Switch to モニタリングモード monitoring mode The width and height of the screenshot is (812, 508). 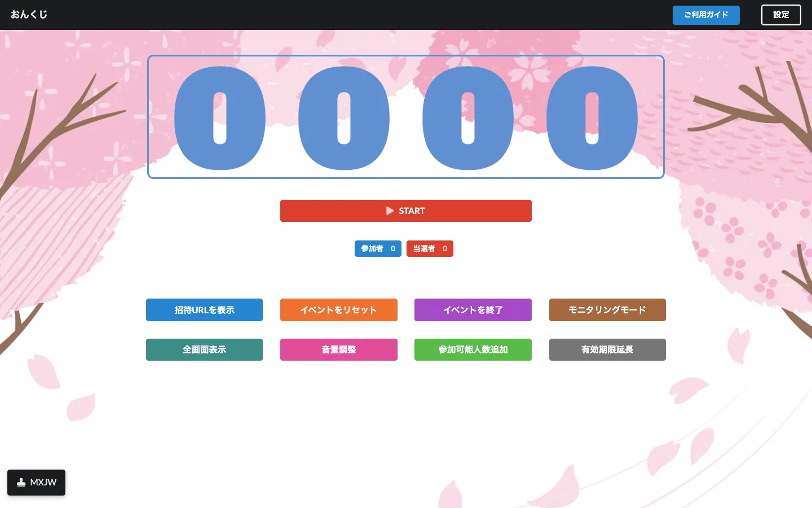point(607,310)
